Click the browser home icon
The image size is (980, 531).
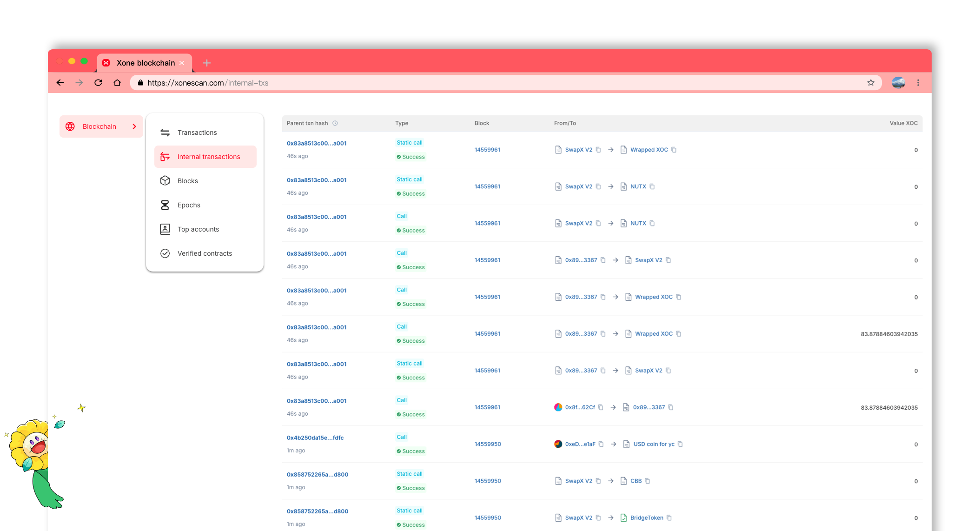click(x=117, y=83)
